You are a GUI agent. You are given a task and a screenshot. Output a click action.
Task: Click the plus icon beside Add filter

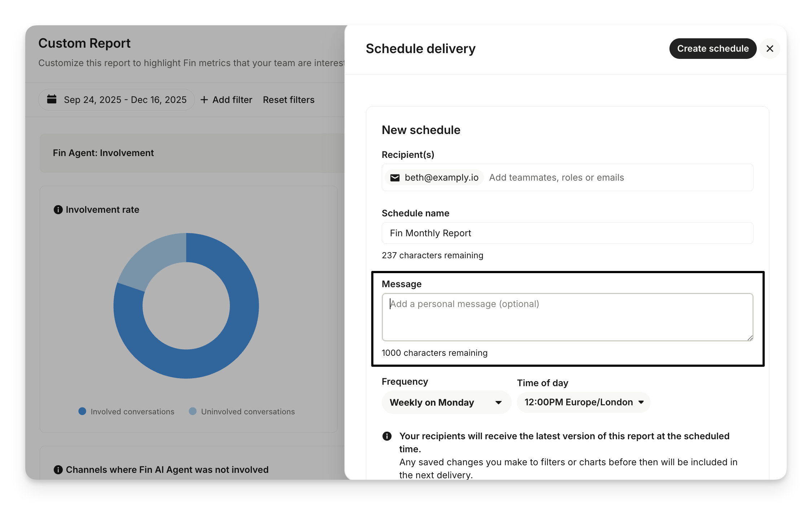(x=204, y=100)
